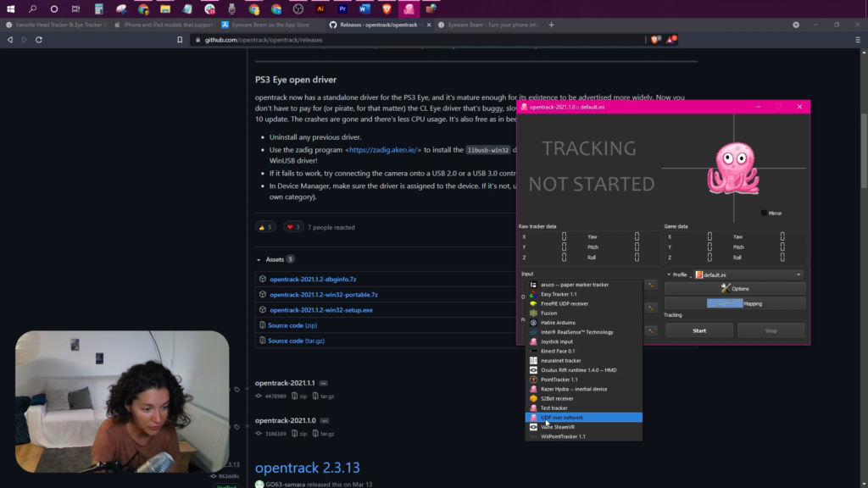Select UDP over network input
This screenshot has height=488, width=868.
coord(583,417)
